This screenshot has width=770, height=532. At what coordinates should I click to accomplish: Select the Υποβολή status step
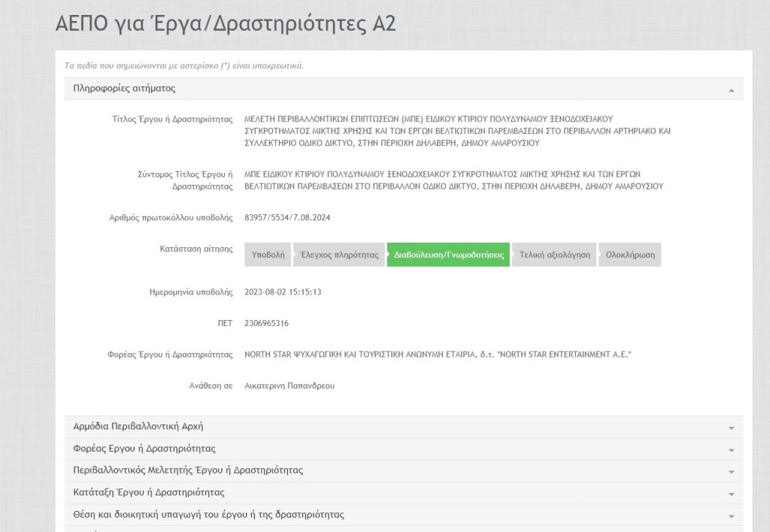pos(268,255)
